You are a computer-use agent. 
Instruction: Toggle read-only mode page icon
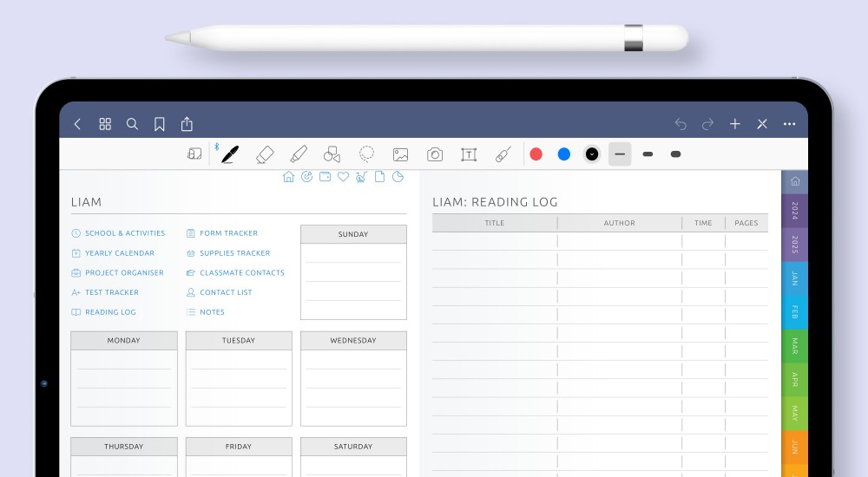194,154
